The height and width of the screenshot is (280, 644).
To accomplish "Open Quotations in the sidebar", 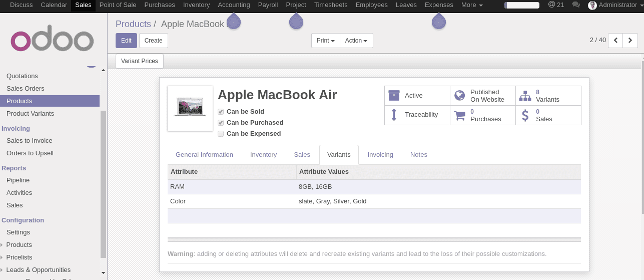I will click(22, 76).
